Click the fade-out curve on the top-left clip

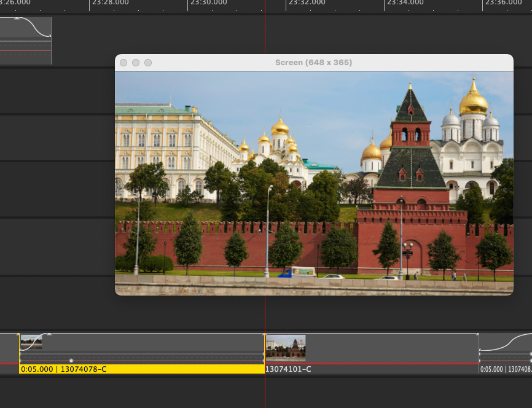[38, 28]
